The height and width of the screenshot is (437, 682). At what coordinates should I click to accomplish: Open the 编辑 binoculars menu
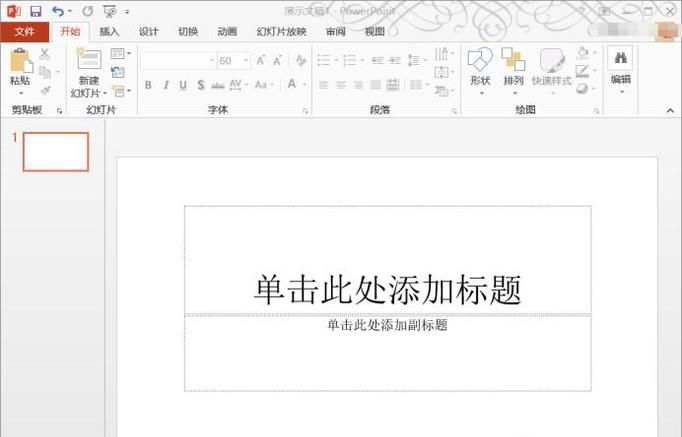[620, 71]
